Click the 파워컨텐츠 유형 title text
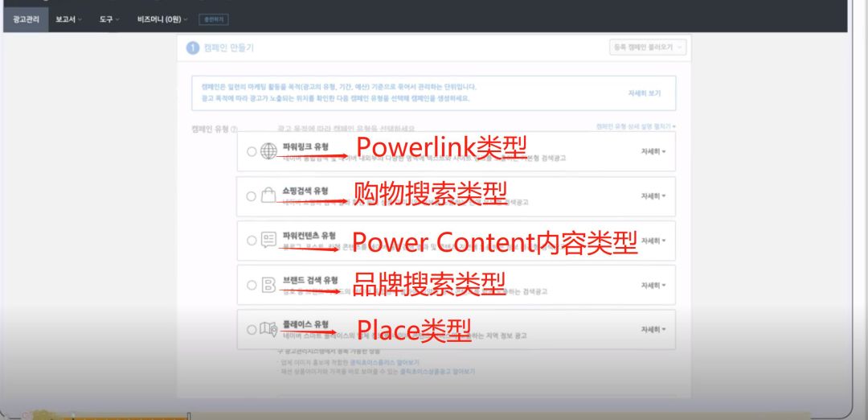This screenshot has height=420, width=868. [309, 236]
